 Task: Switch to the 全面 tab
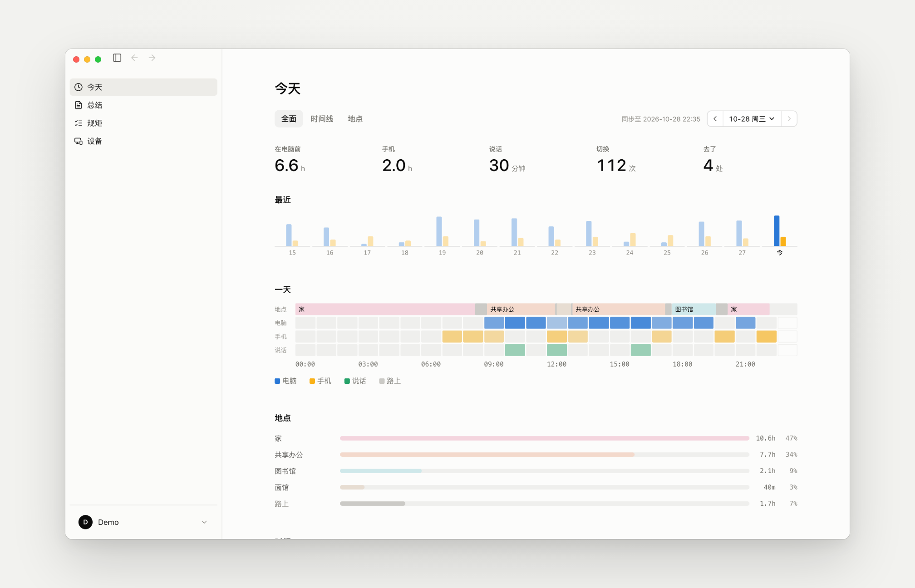(x=289, y=119)
